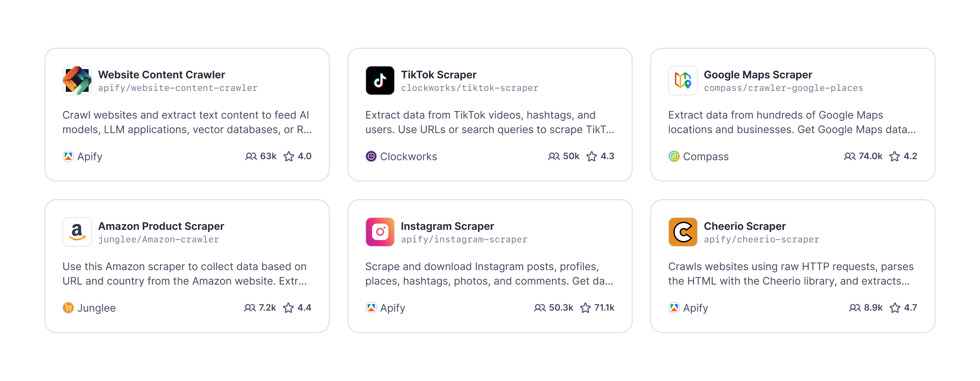Select the TikTok Scraper music note icon
Screen dimensions: 980x381
(379, 80)
